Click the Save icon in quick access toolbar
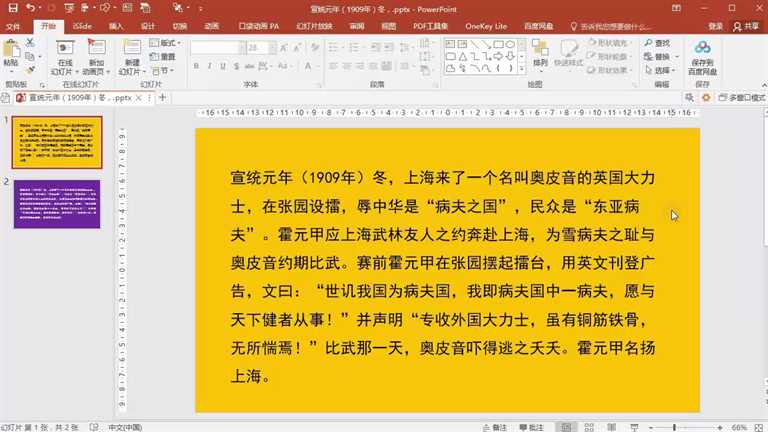The width and height of the screenshot is (768, 432). tap(12, 8)
